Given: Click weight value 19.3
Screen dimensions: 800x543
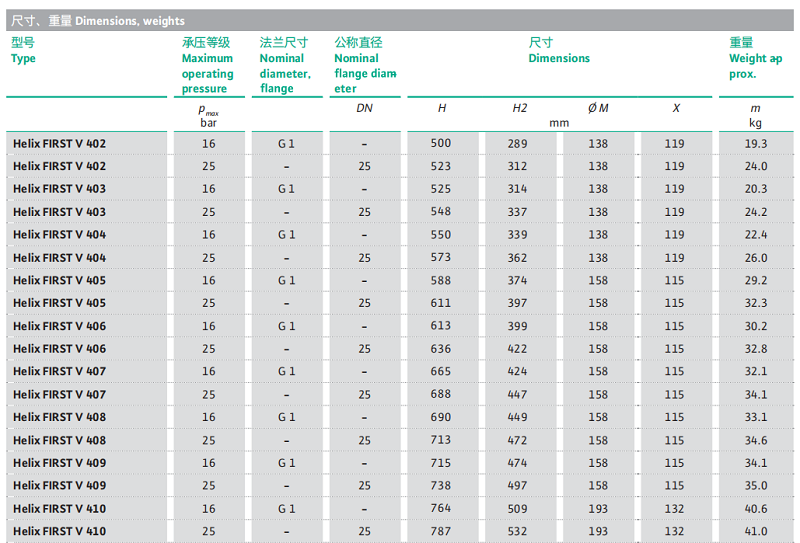Looking at the screenshot, I should point(756,144).
